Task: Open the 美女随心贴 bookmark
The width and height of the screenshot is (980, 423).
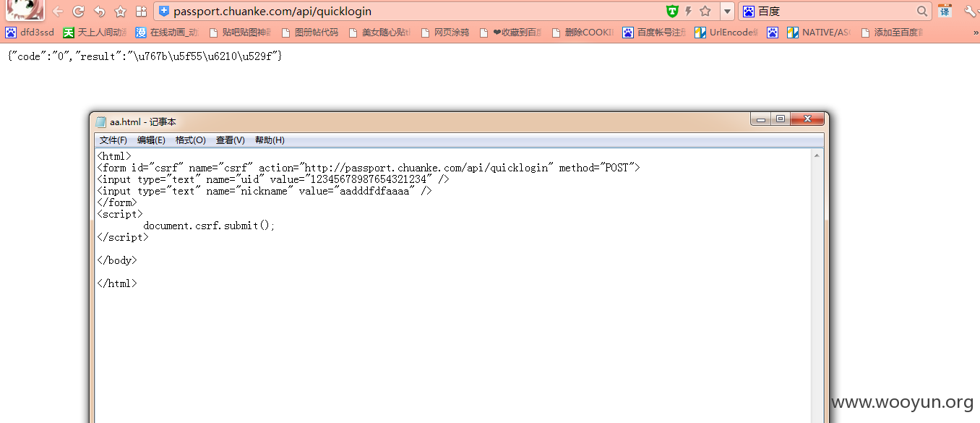Action: (x=379, y=33)
